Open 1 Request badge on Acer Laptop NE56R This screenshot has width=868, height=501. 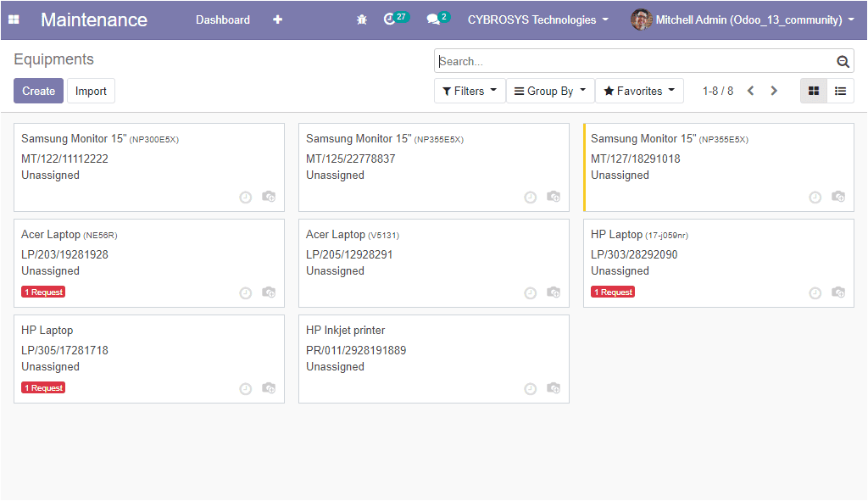click(43, 292)
